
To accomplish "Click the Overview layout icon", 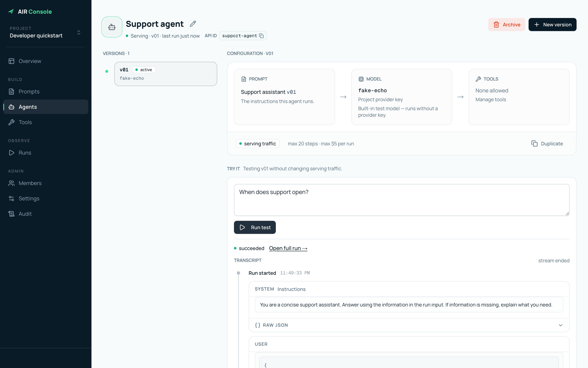I will 11,61.
